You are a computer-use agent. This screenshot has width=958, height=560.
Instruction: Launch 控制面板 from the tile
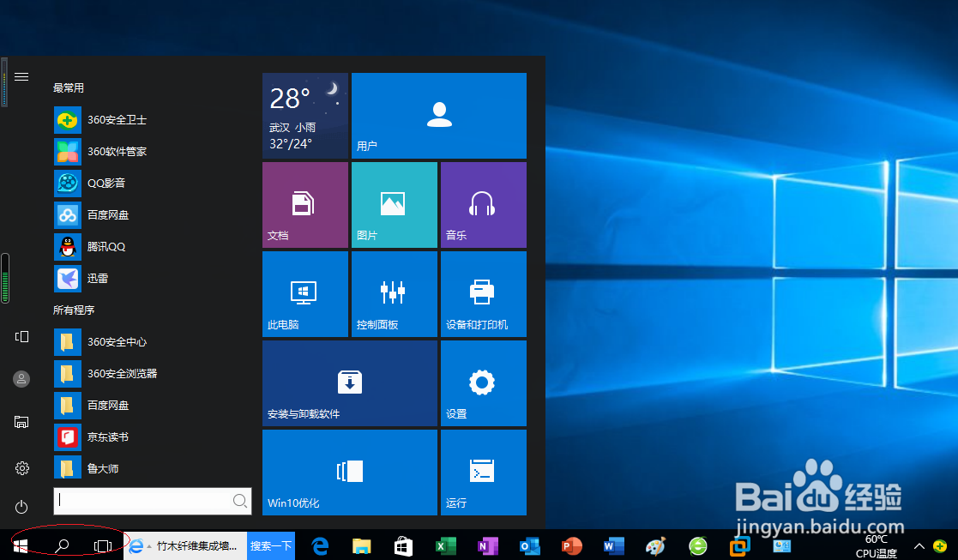(x=394, y=294)
